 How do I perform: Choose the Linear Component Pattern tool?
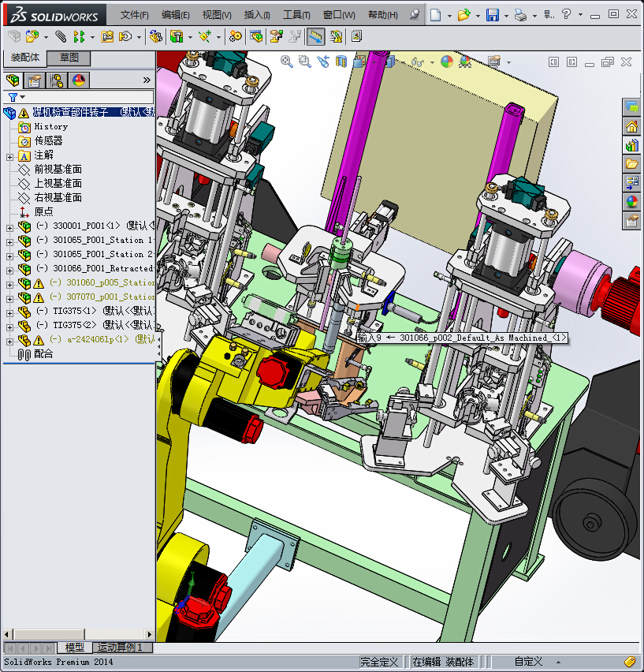[79, 37]
